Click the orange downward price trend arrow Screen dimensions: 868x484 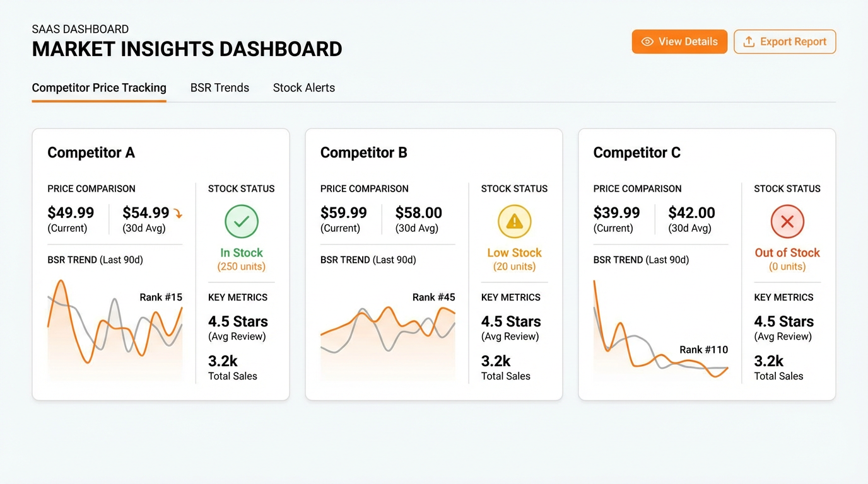tap(179, 213)
